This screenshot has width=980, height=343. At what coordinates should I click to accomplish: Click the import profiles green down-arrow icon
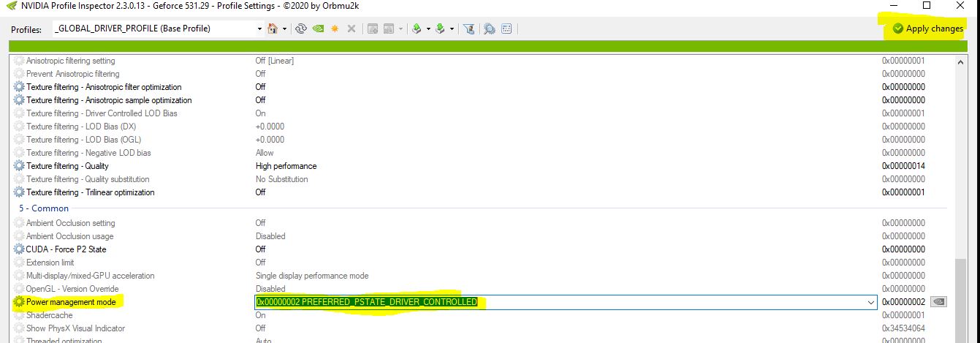[440, 29]
